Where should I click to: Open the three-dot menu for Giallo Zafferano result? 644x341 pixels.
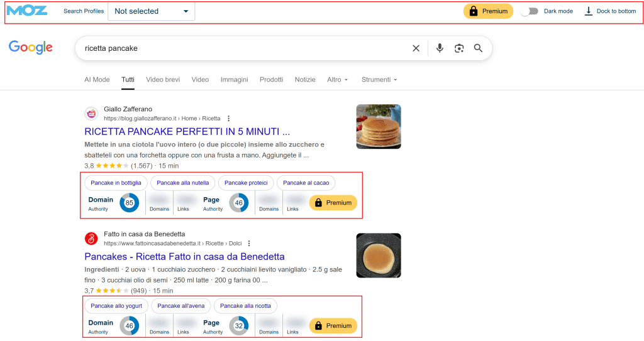point(228,119)
